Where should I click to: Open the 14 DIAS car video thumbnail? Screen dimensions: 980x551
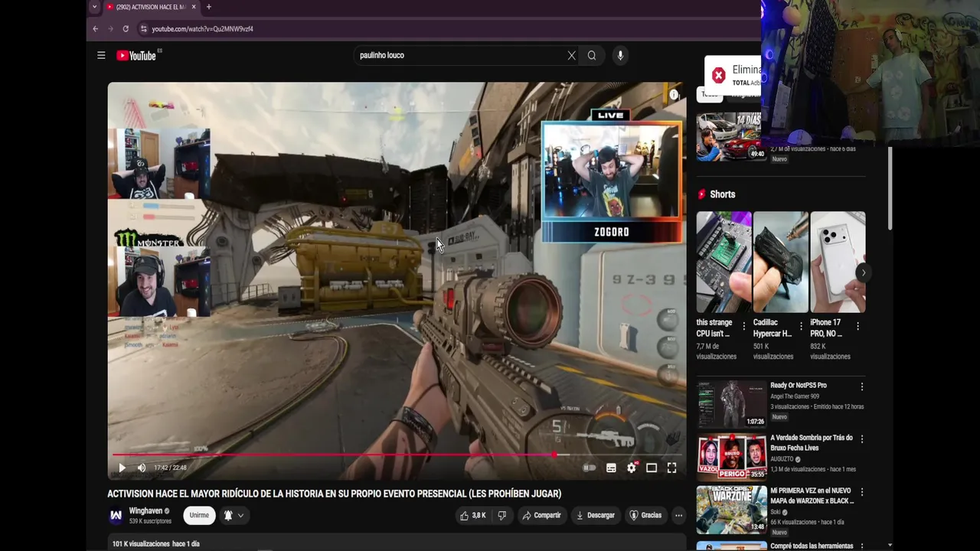click(x=731, y=136)
